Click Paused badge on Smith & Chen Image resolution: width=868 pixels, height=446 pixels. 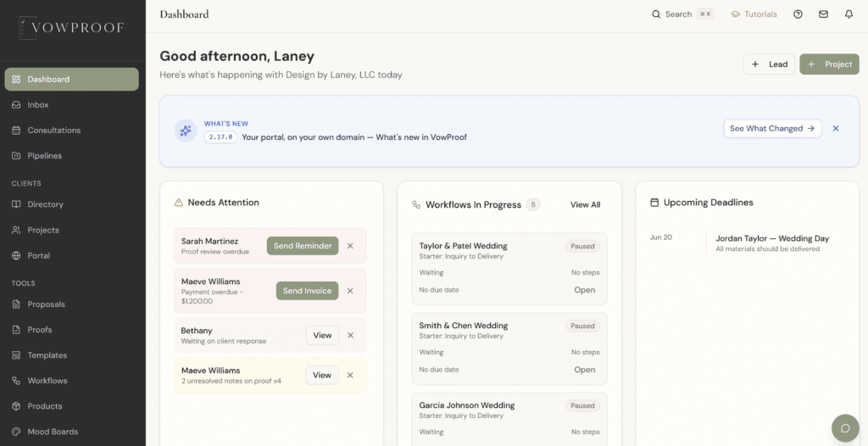tap(582, 326)
